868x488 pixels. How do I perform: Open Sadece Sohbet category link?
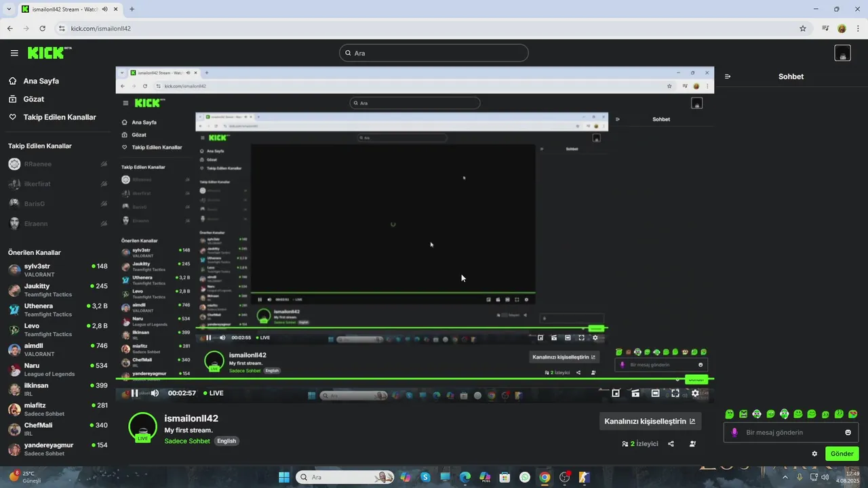(x=187, y=441)
